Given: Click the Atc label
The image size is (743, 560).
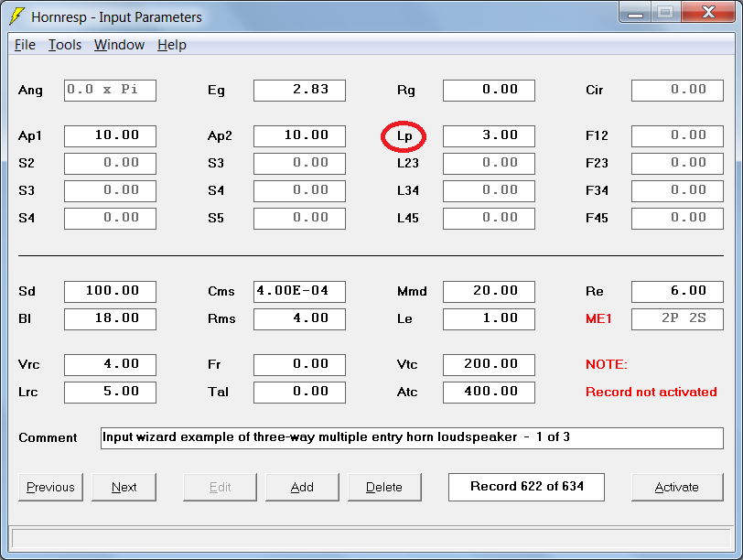Looking at the screenshot, I should (407, 392).
